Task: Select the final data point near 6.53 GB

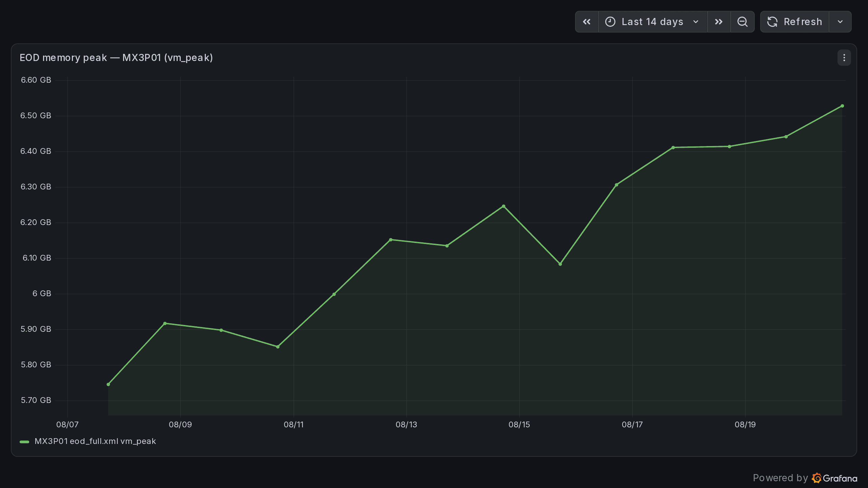Action: click(x=842, y=106)
